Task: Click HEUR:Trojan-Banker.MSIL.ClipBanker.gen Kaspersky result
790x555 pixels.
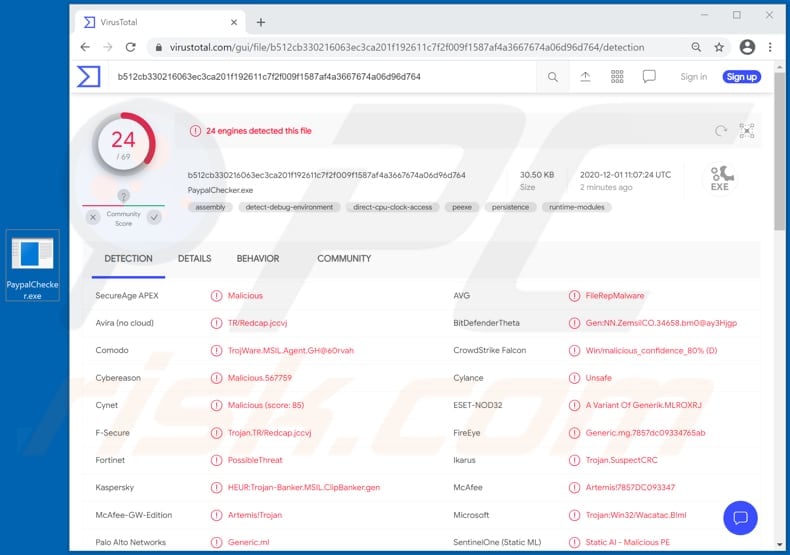Action: pyautogui.click(x=304, y=488)
